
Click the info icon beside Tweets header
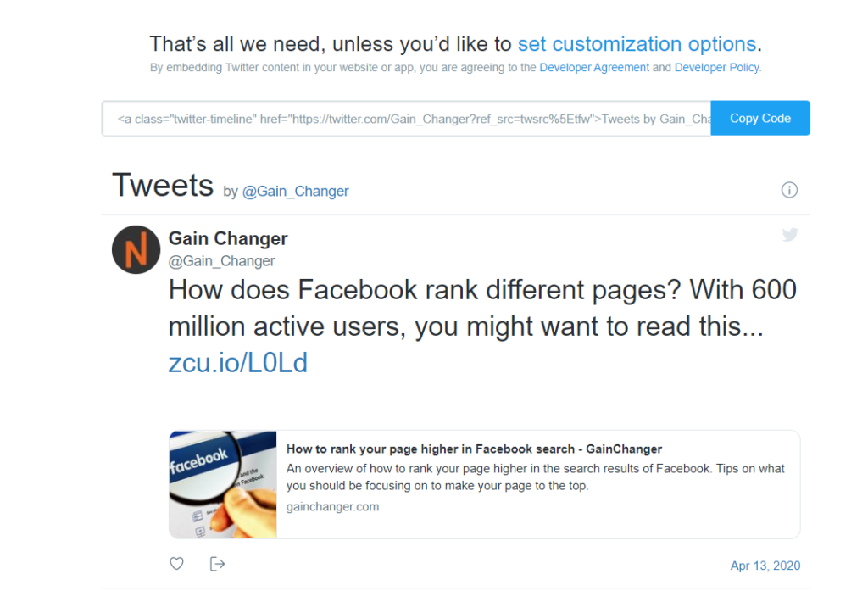[x=789, y=190]
